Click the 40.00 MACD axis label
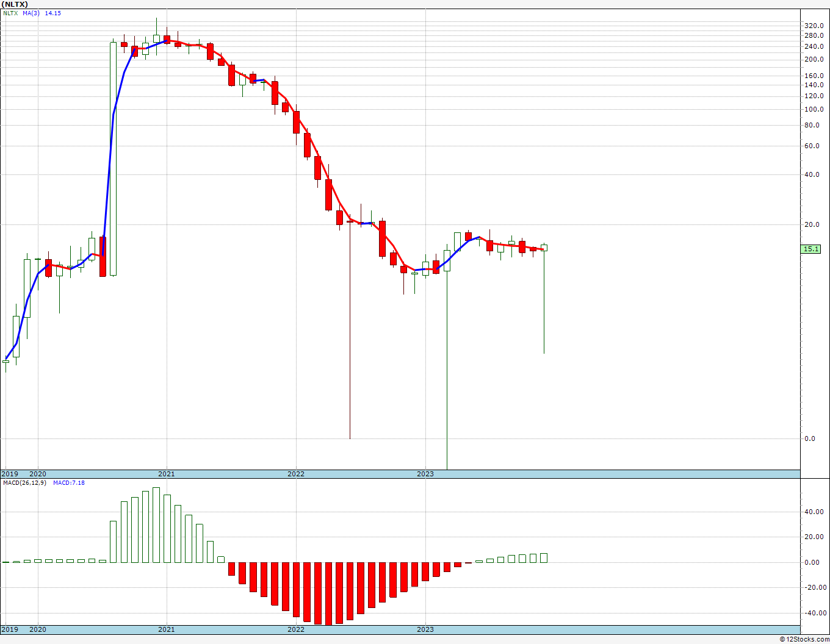830x644 pixels. tap(814, 512)
